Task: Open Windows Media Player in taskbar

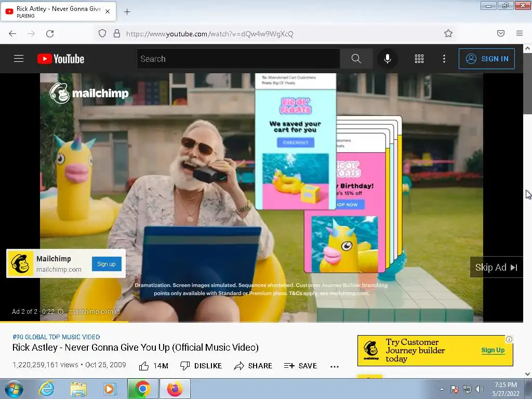Action: tap(110, 389)
